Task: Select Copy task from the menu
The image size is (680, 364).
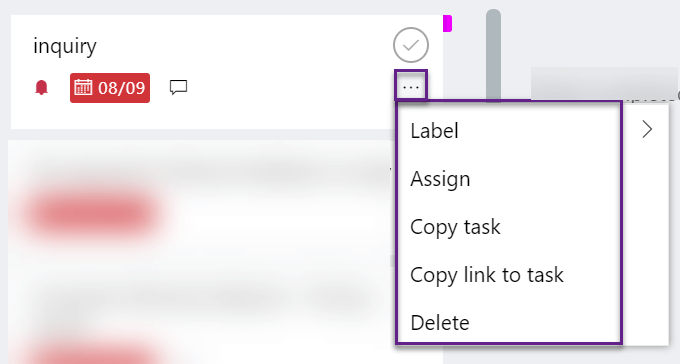Action: (x=455, y=227)
